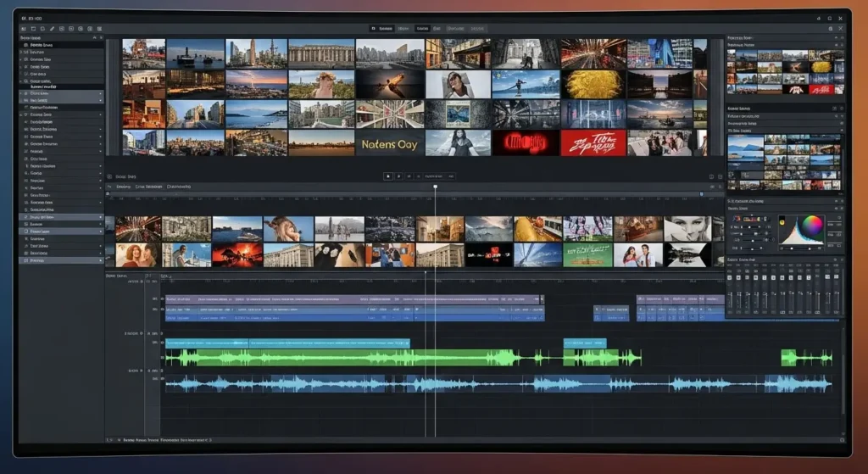Screen dimensions: 868x474
Task: Select the "Natens Oay" title thumbnail
Action: [389, 143]
